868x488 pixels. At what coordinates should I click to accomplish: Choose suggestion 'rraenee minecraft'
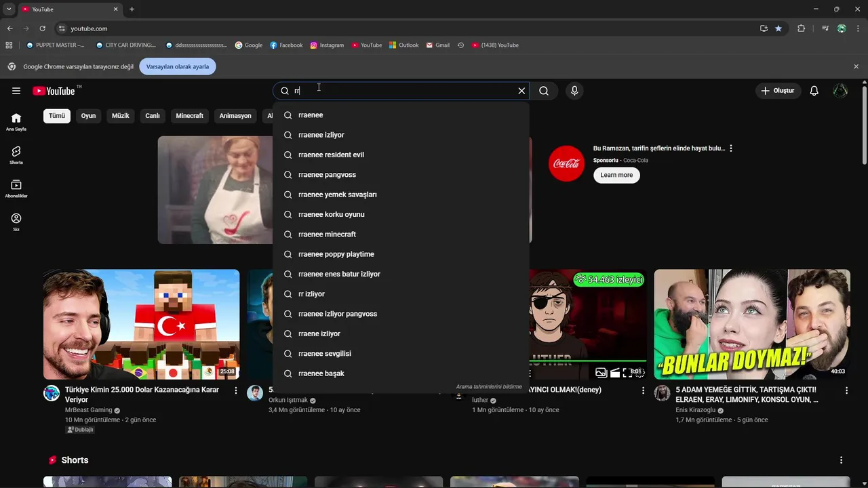pos(401,235)
